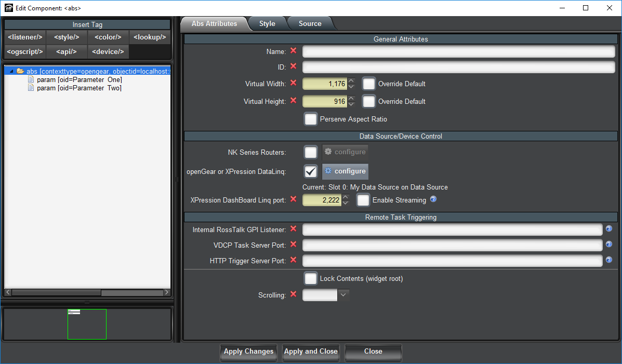Click the Close button at the bottom
The width and height of the screenshot is (622, 364).
pyautogui.click(x=373, y=352)
